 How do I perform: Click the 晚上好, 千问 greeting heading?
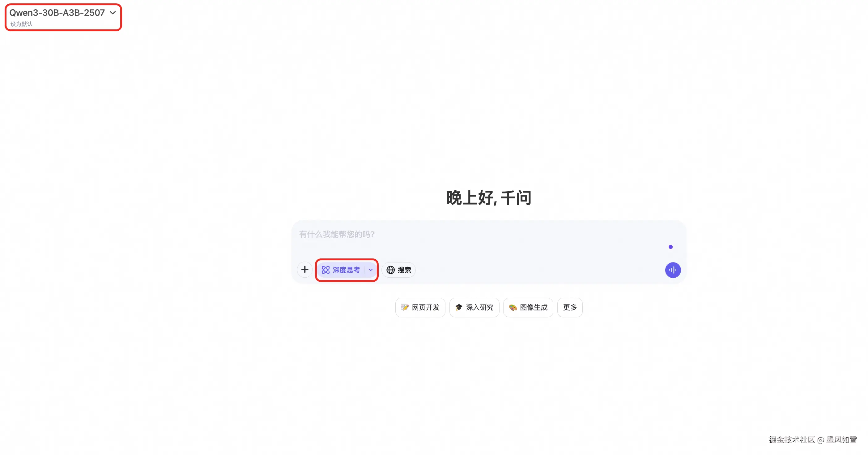489,198
